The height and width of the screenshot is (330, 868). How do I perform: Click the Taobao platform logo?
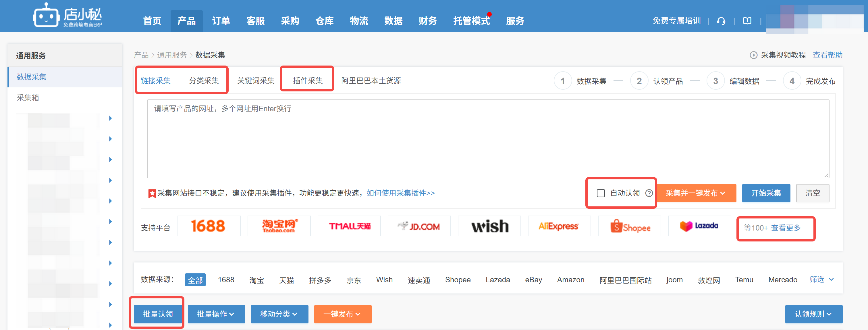(x=279, y=226)
